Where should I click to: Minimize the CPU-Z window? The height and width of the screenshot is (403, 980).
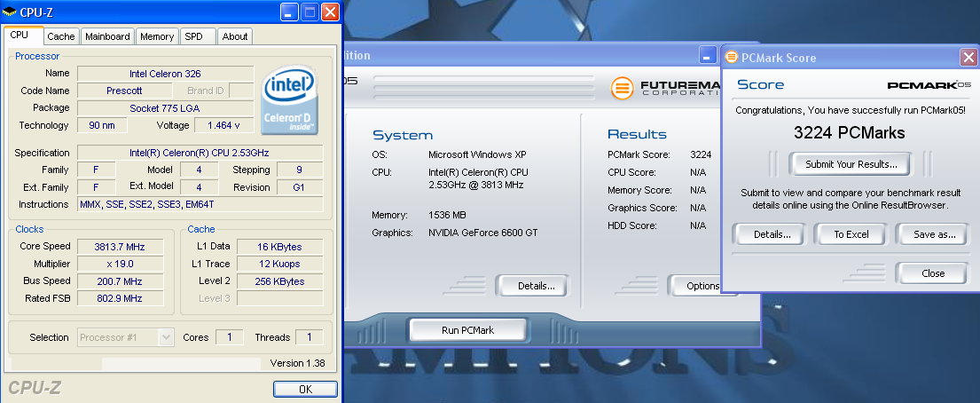[289, 12]
